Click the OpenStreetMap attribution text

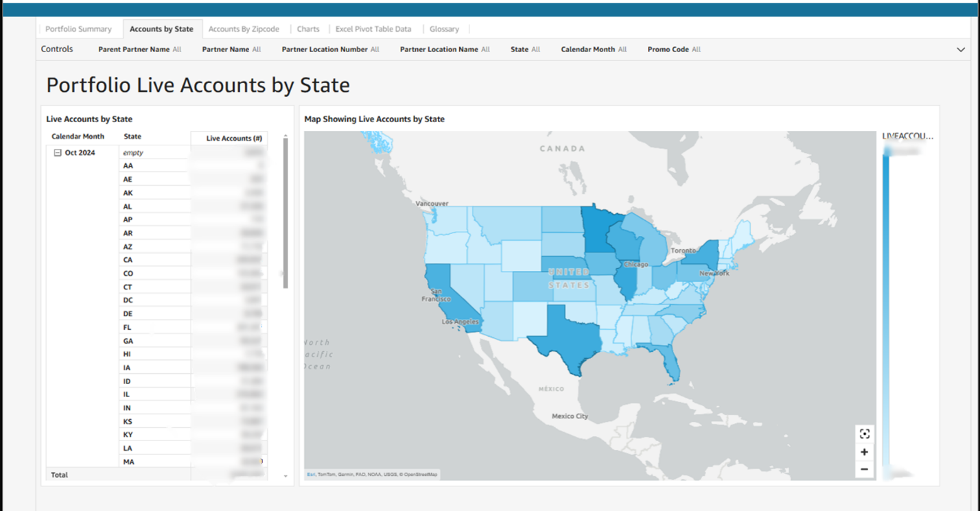coord(419,474)
